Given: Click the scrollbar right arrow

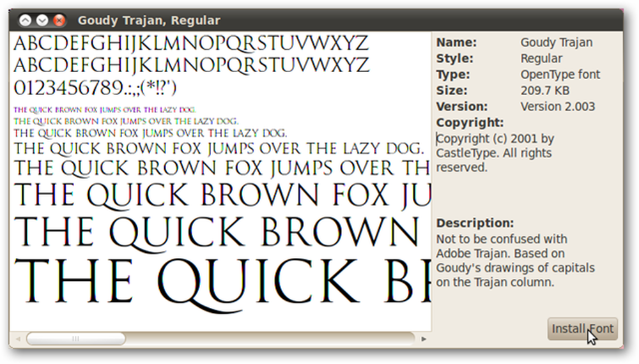Looking at the screenshot, I should (424, 338).
